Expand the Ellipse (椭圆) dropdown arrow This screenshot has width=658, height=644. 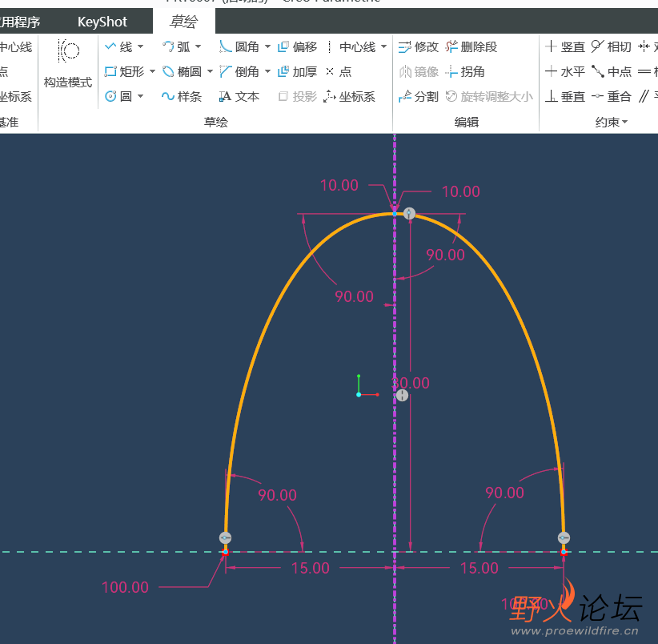point(210,71)
